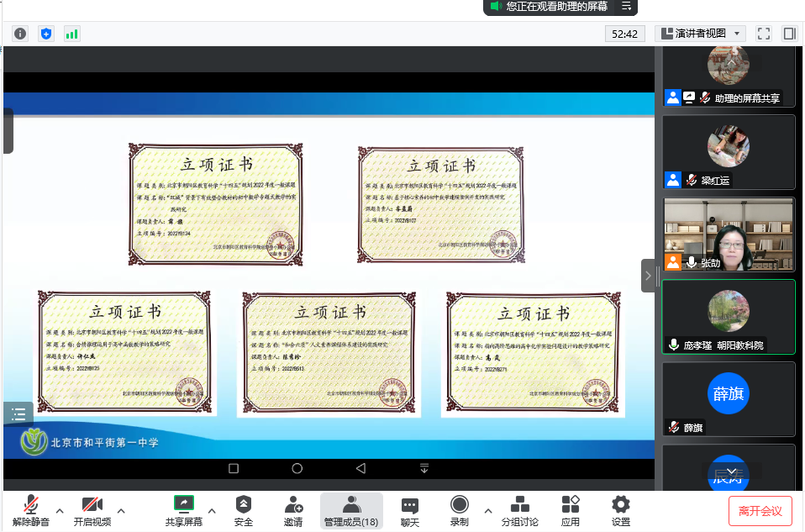Viewport: 805px width, 532px height.
Task: Click the 离开会议 leave button
Action: coord(760,511)
